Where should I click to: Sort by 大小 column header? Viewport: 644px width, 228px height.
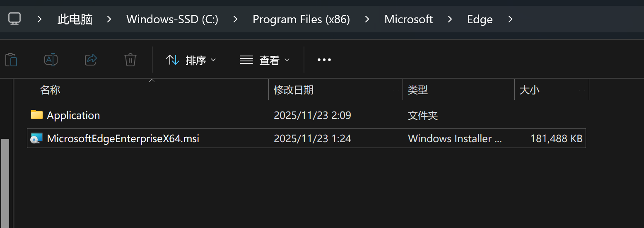pos(529,90)
